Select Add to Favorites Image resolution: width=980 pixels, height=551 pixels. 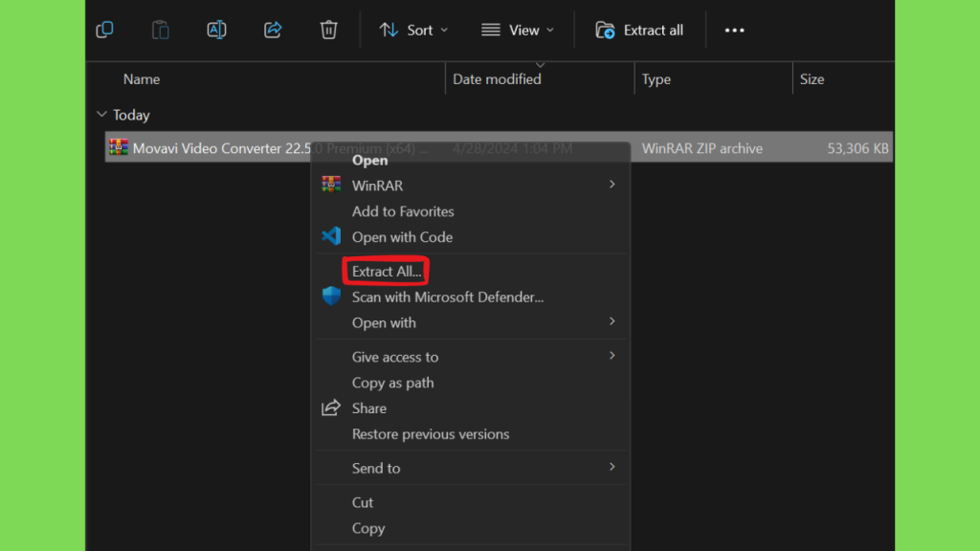[403, 211]
